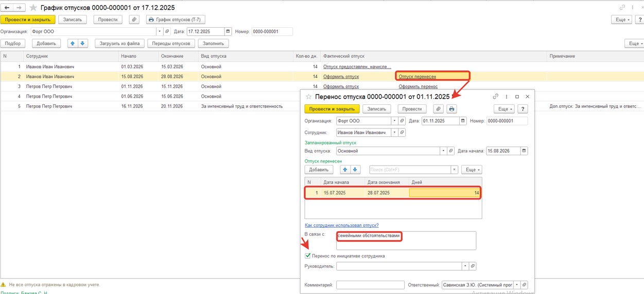Click 'Провести и закрыть' in transfer dialog
This screenshot has height=294, width=644.
332,109
